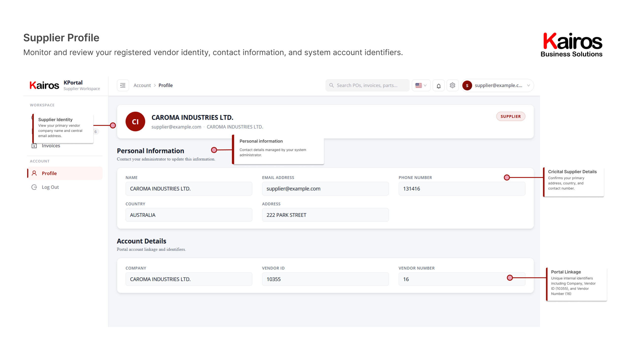
Task: Click "Portal account linkage and identifiers."
Action: 151,249
